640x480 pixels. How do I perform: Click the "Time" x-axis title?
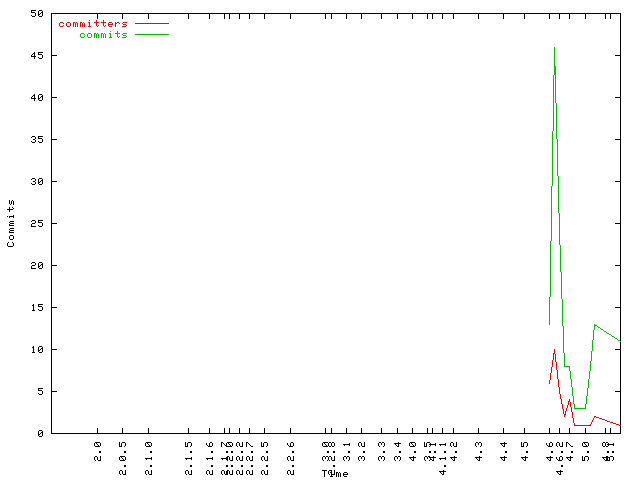click(x=335, y=473)
